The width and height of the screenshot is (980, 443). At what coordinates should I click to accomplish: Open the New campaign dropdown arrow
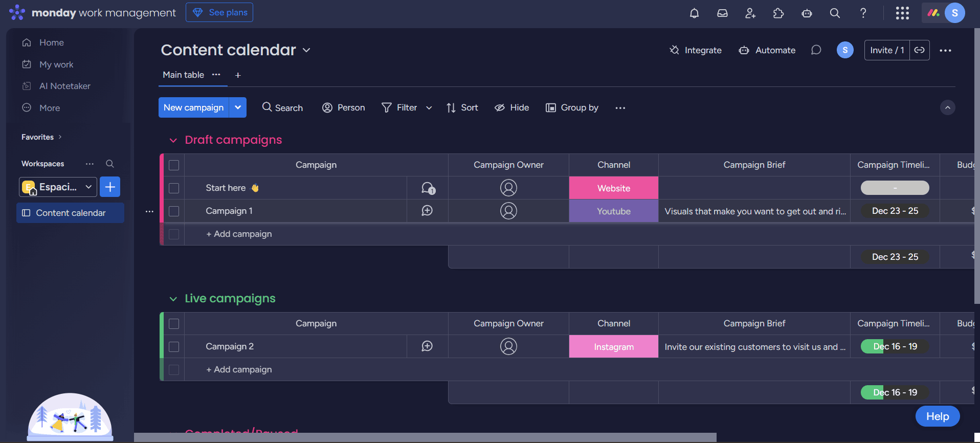tap(238, 107)
